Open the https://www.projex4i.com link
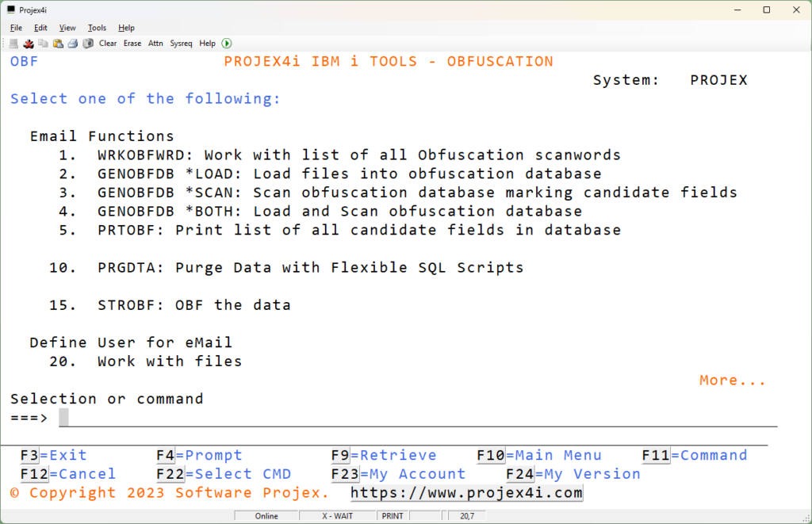The height and width of the screenshot is (524, 812). [x=466, y=492]
